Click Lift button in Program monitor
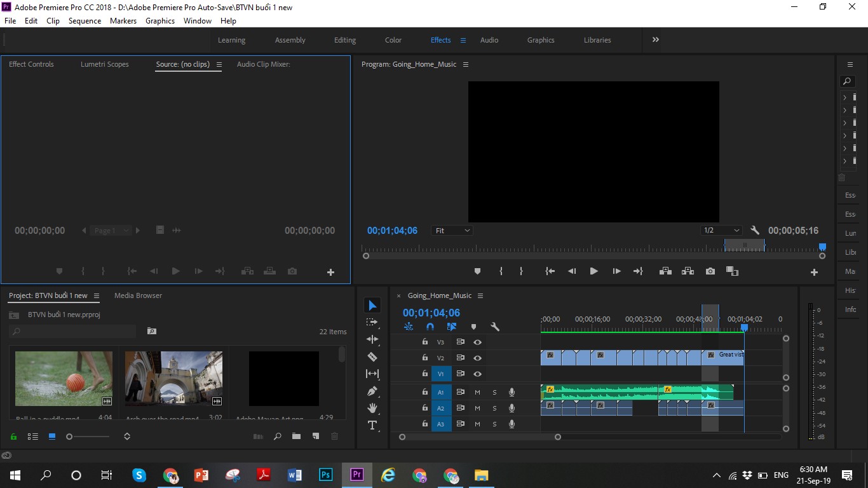Screen dimensions: 868x488 pyautogui.click(x=665, y=271)
